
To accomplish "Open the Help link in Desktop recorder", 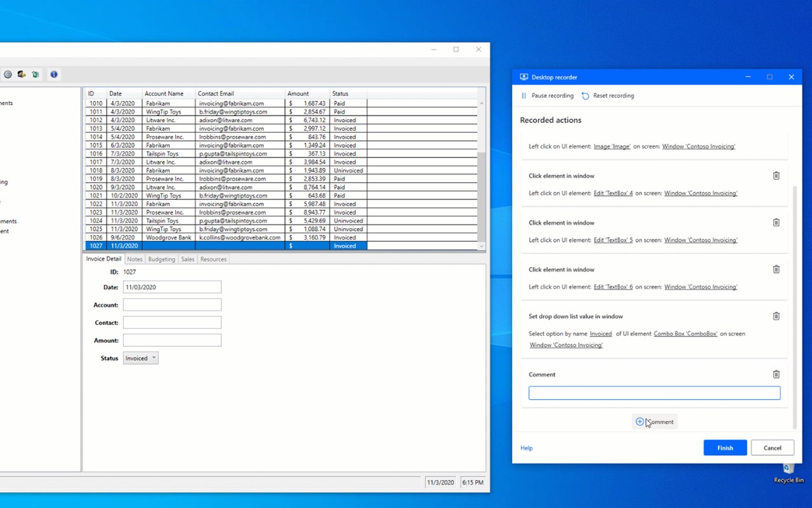I will point(527,448).
